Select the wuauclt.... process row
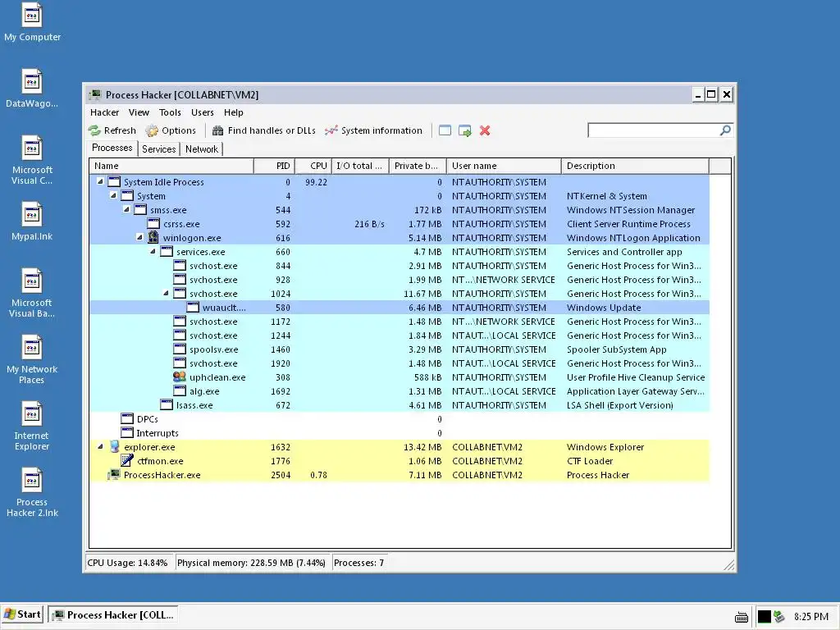840x630 pixels. 399,307
